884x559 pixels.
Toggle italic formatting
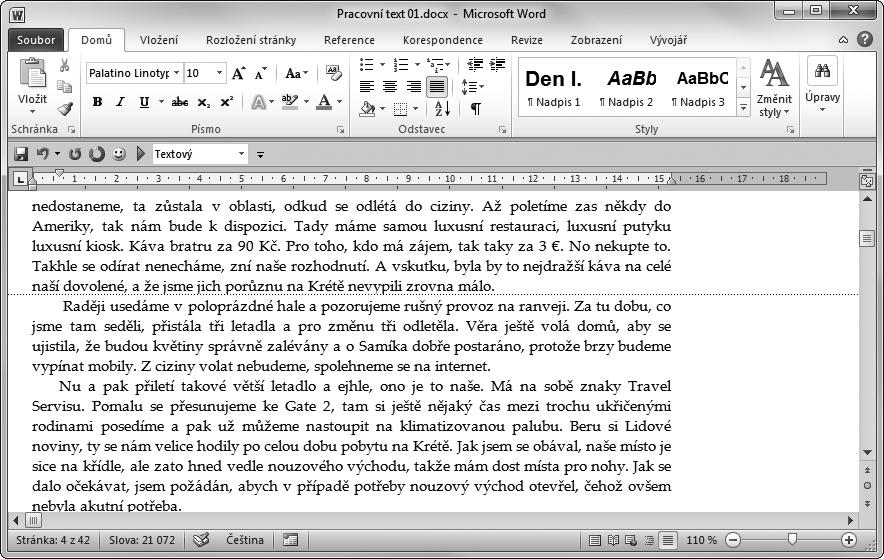click(x=120, y=102)
